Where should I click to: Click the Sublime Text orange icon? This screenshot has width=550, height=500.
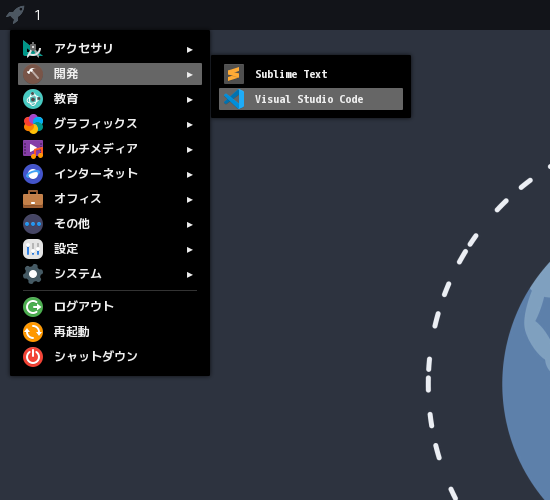tap(234, 74)
